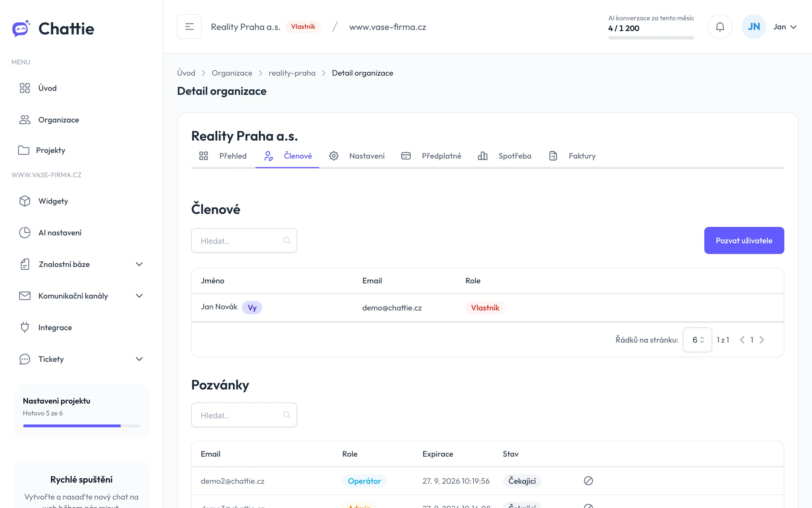Click the Jan Novák member name

[x=219, y=307]
